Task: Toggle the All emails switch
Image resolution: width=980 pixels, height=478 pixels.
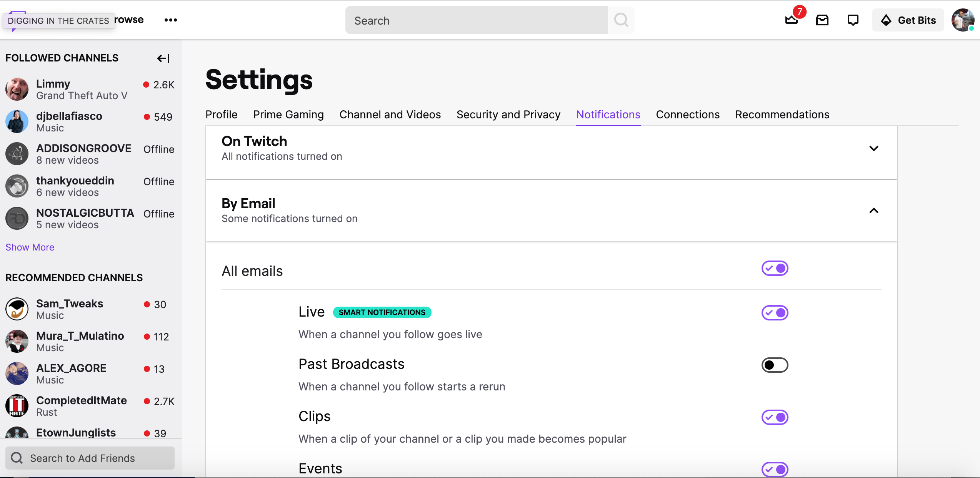Action: pyautogui.click(x=775, y=268)
